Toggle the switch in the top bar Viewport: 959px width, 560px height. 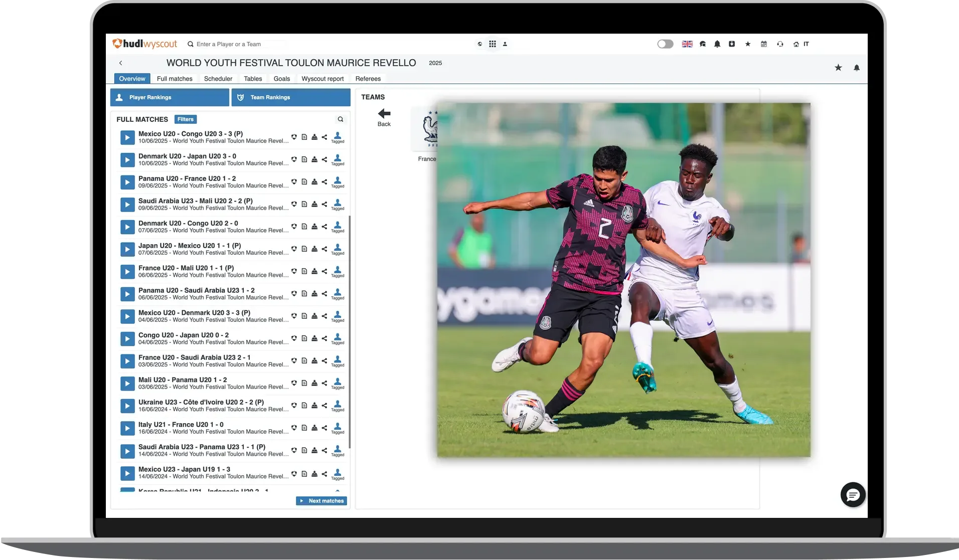pos(665,44)
